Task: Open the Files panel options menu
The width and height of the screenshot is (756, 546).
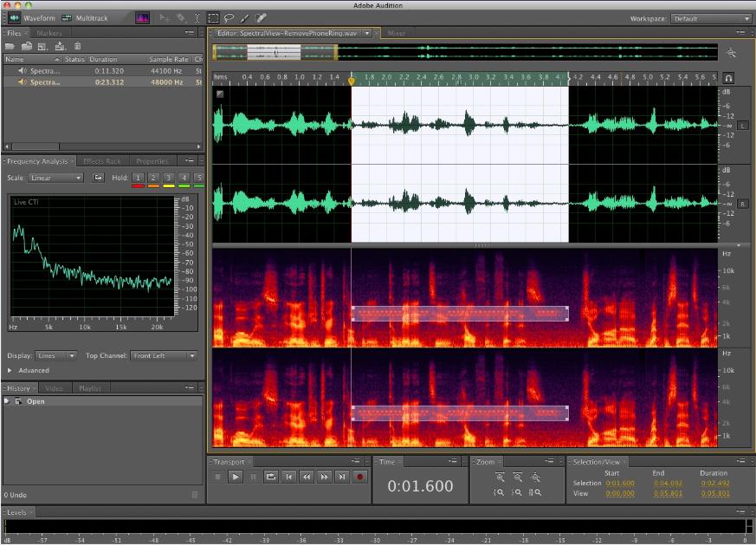Action: pos(190,33)
